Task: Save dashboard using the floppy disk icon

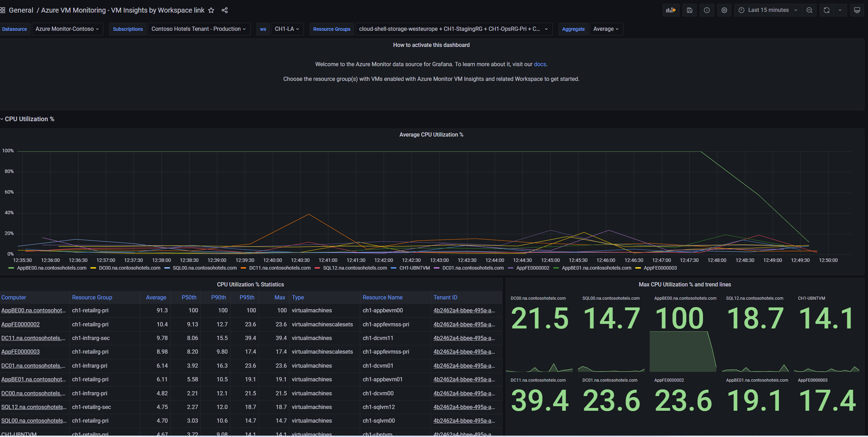Action: click(689, 10)
